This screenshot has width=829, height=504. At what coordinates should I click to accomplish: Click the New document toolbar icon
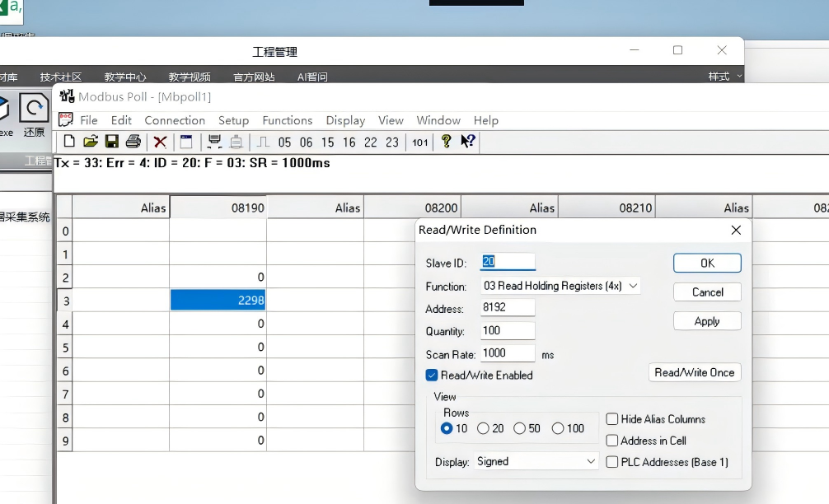[x=69, y=142]
